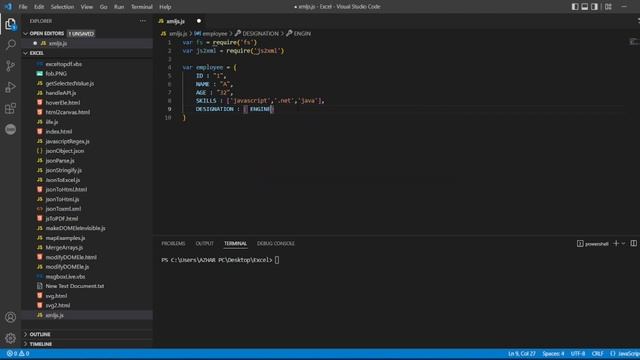Open Source Control view
640x360 pixels.
click(x=11, y=66)
